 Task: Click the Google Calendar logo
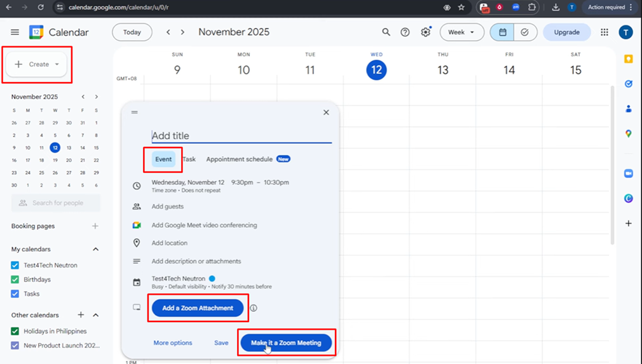click(36, 32)
